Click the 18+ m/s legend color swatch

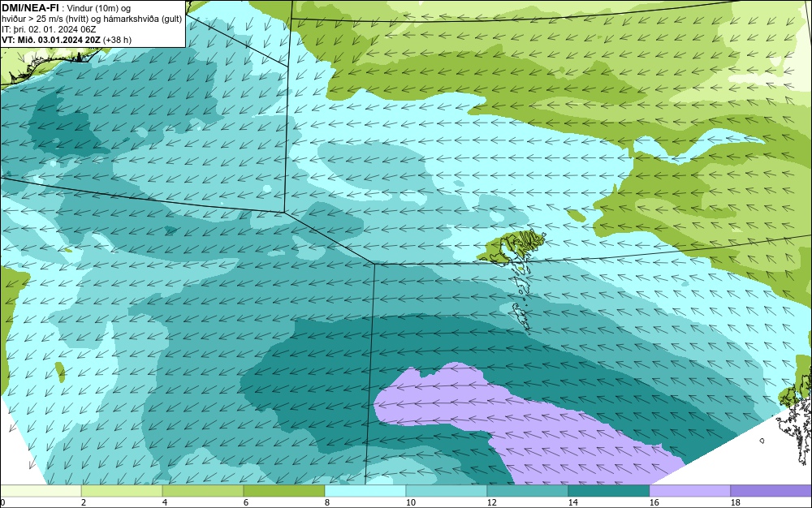tap(771, 491)
